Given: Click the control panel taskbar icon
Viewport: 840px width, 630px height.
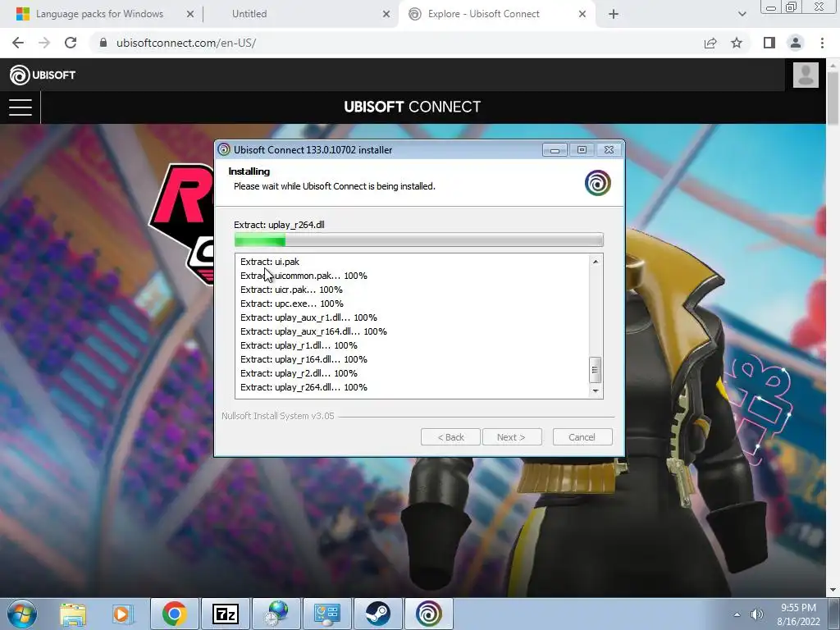Looking at the screenshot, I should [326, 614].
